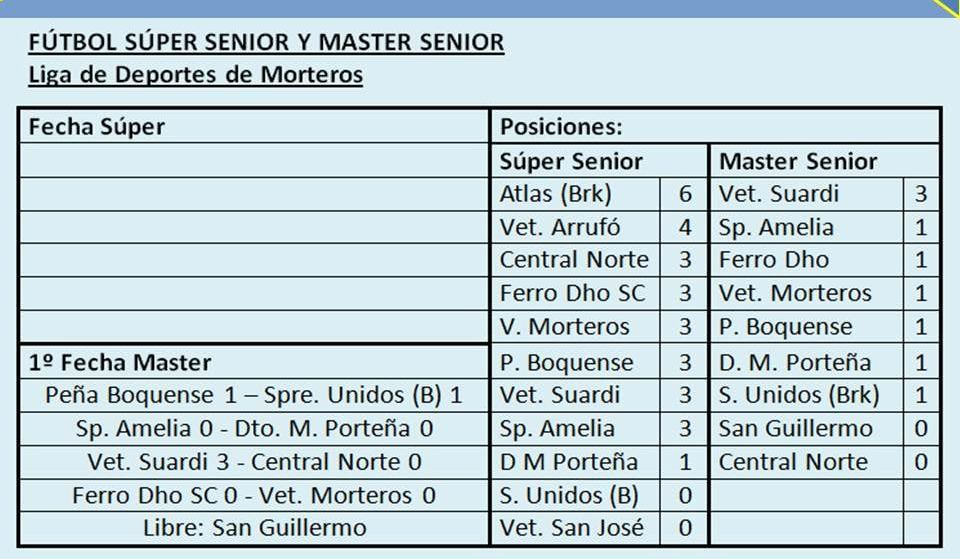Click the points value 6 for Atlas
The image size is (960, 559).
[x=684, y=194]
